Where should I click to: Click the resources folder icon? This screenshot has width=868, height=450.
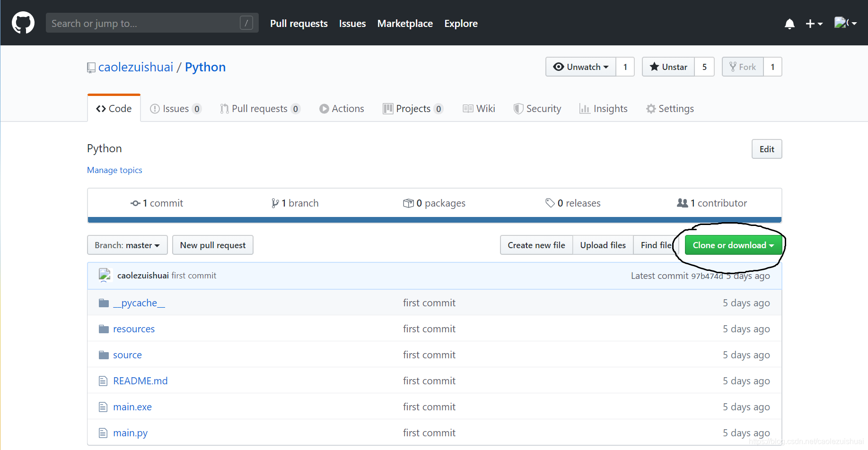pos(104,329)
